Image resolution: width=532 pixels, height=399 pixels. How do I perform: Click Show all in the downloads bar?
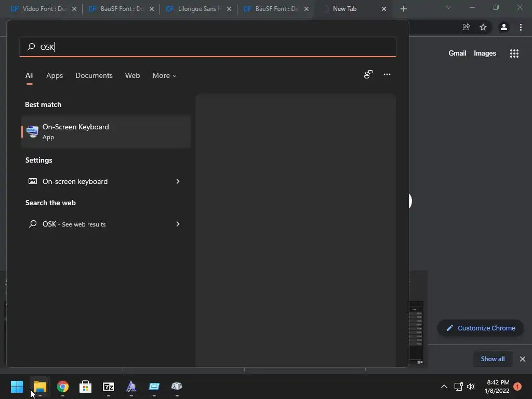(493, 359)
